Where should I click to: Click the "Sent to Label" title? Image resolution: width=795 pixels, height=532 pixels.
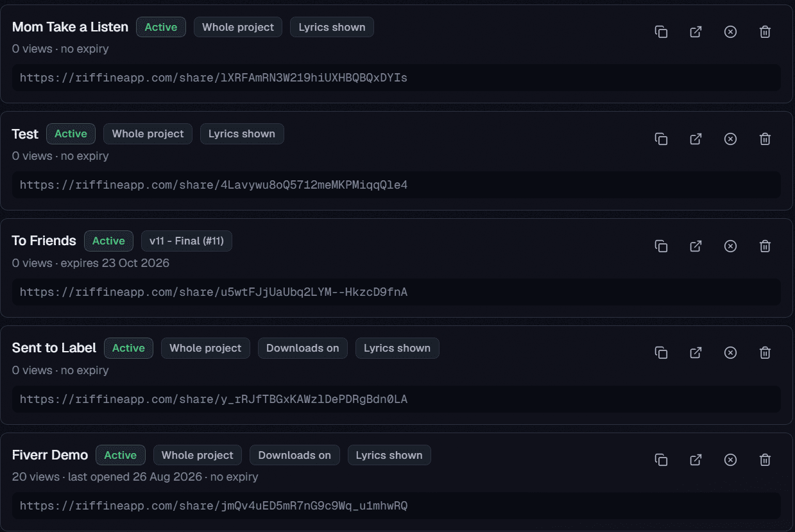54,348
